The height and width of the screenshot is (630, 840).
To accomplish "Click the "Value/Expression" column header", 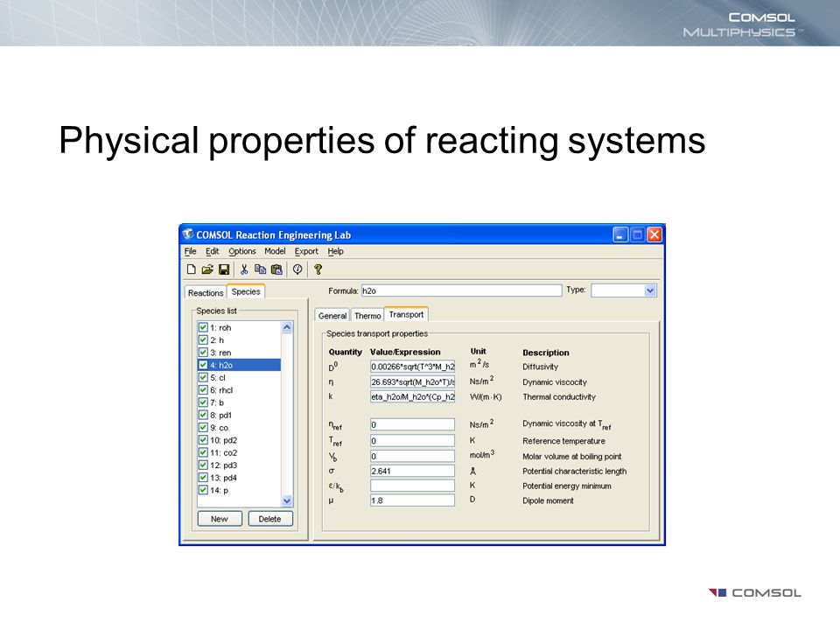I will click(405, 352).
